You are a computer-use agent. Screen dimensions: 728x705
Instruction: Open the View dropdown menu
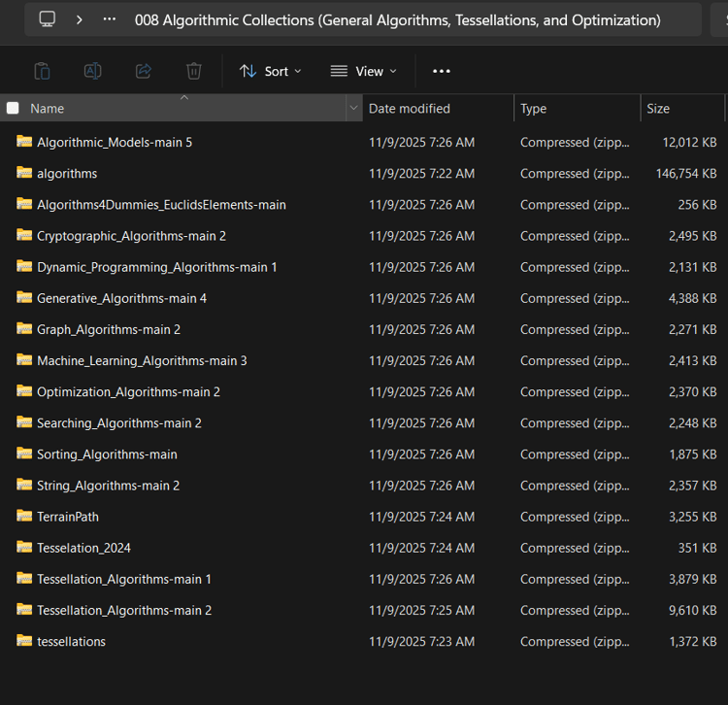pyautogui.click(x=363, y=71)
